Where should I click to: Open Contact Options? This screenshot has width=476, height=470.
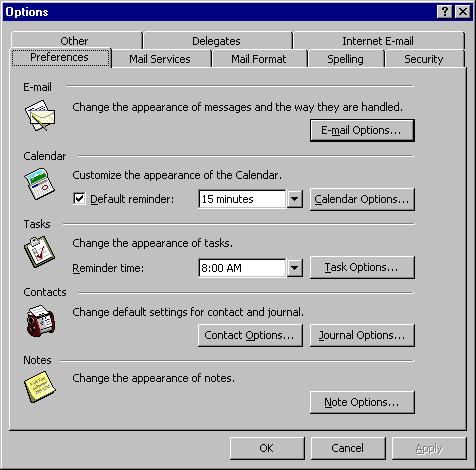pos(250,335)
